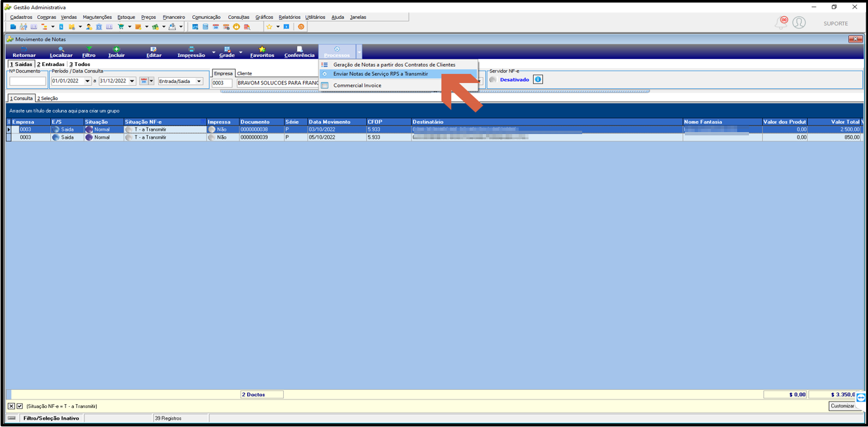Screen dimensions: 868x427
Task: Click the X clear filter button at bottom
Action: pos(11,406)
